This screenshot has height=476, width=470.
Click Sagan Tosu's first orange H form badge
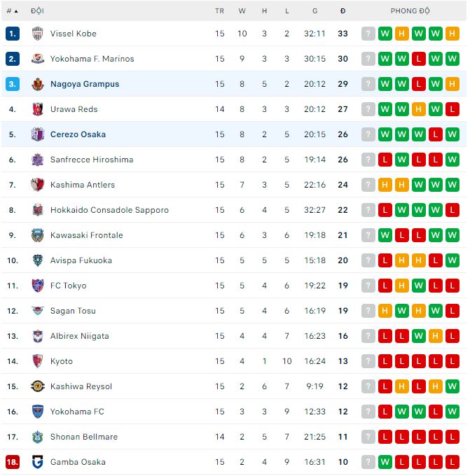385,311
